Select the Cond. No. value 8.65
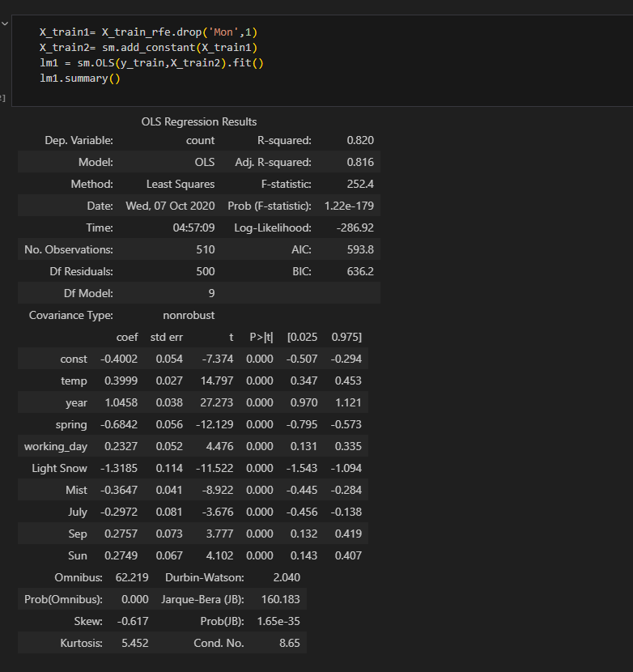633x672 pixels. click(289, 643)
